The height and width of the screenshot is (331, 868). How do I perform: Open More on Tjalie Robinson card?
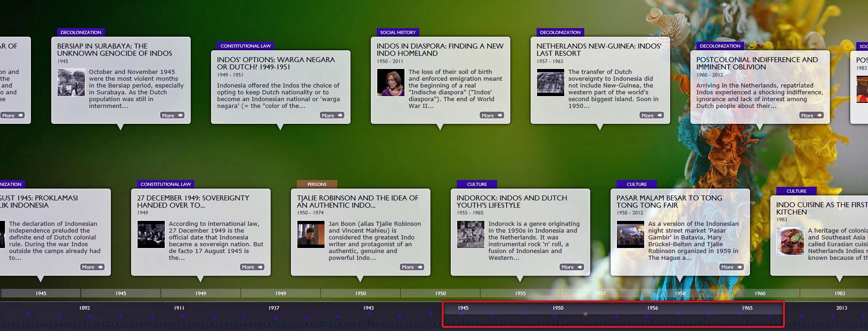[412, 267]
